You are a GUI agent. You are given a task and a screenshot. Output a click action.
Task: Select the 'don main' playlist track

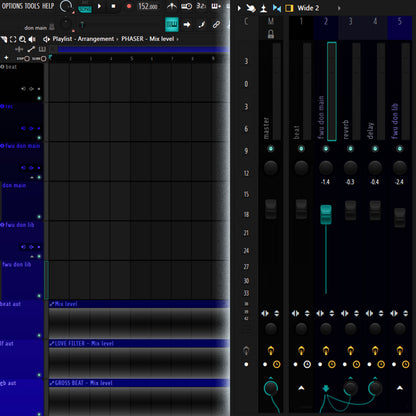coord(22,201)
